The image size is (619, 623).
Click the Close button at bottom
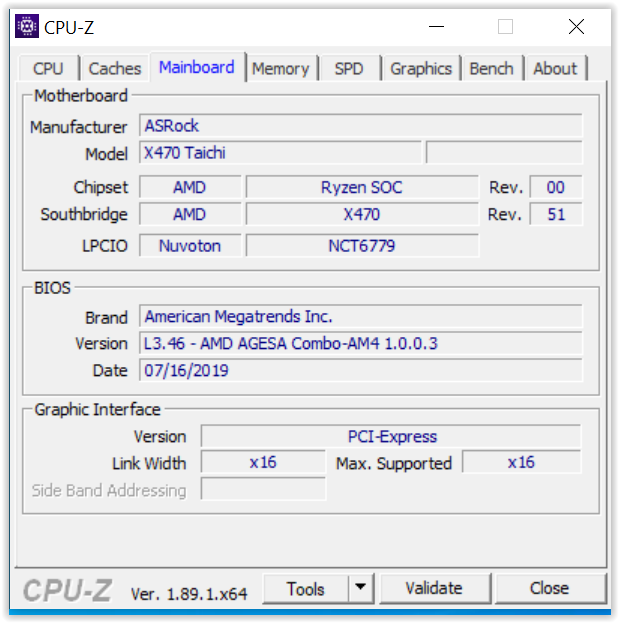point(550,588)
